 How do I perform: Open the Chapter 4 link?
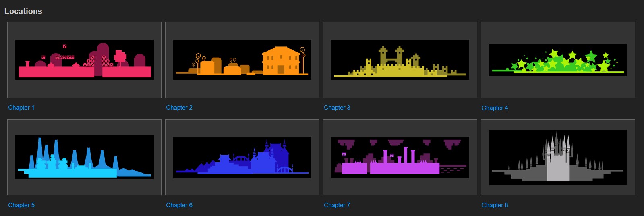tap(495, 108)
